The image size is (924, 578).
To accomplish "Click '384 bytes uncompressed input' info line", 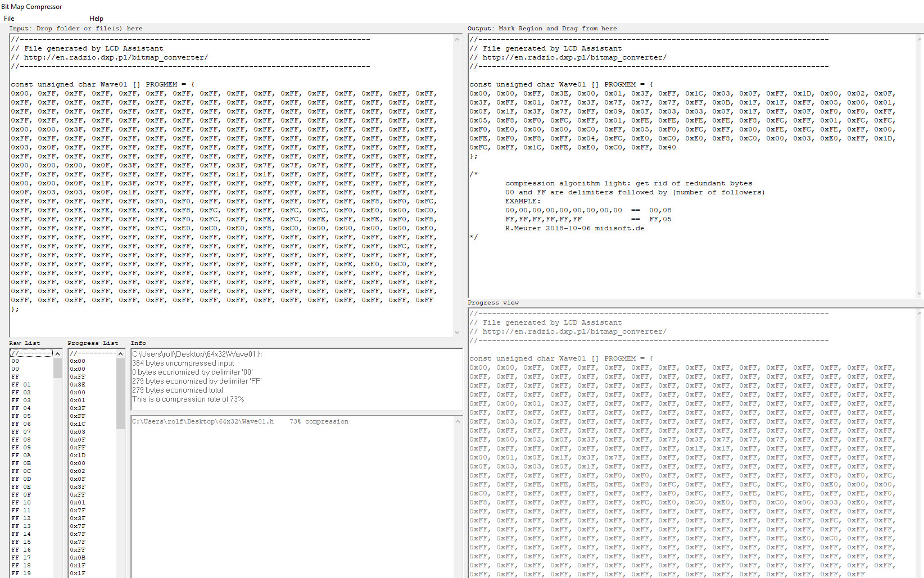I will point(183,363).
